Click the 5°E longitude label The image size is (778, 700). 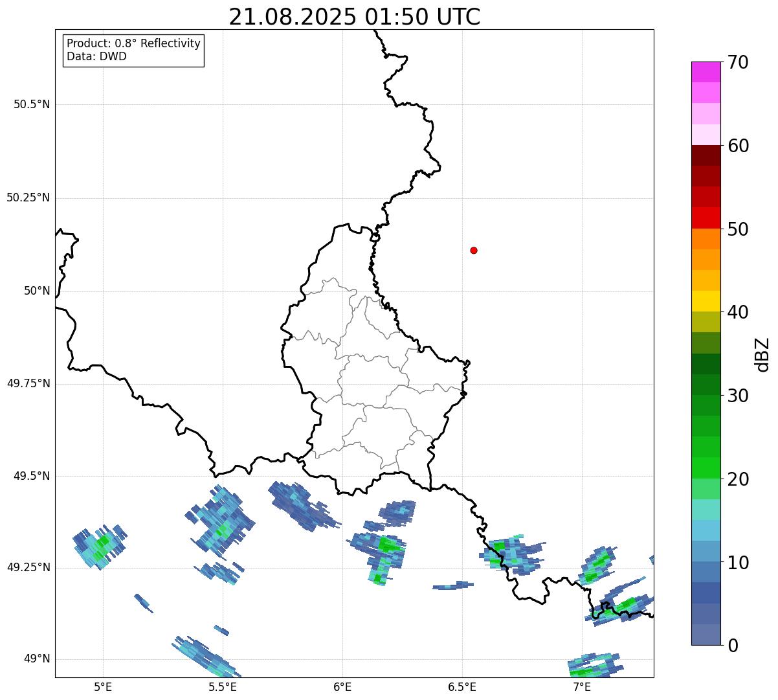[103, 687]
